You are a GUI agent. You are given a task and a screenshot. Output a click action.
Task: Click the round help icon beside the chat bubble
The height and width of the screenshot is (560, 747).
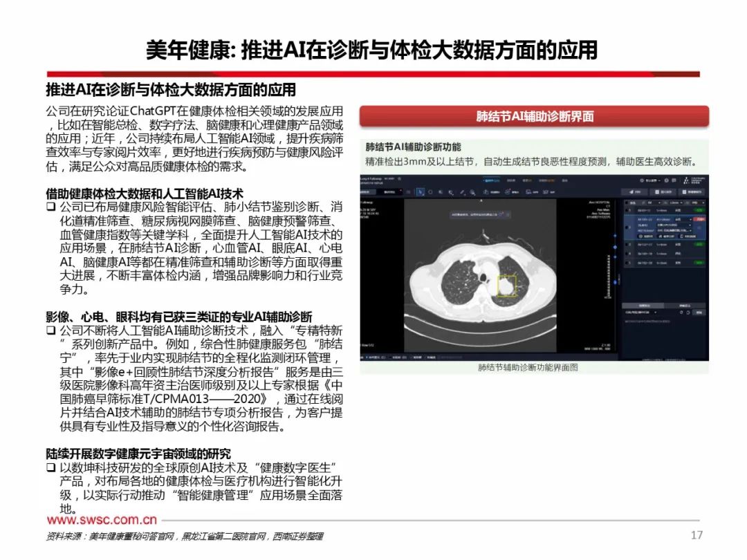pyautogui.click(x=667, y=180)
